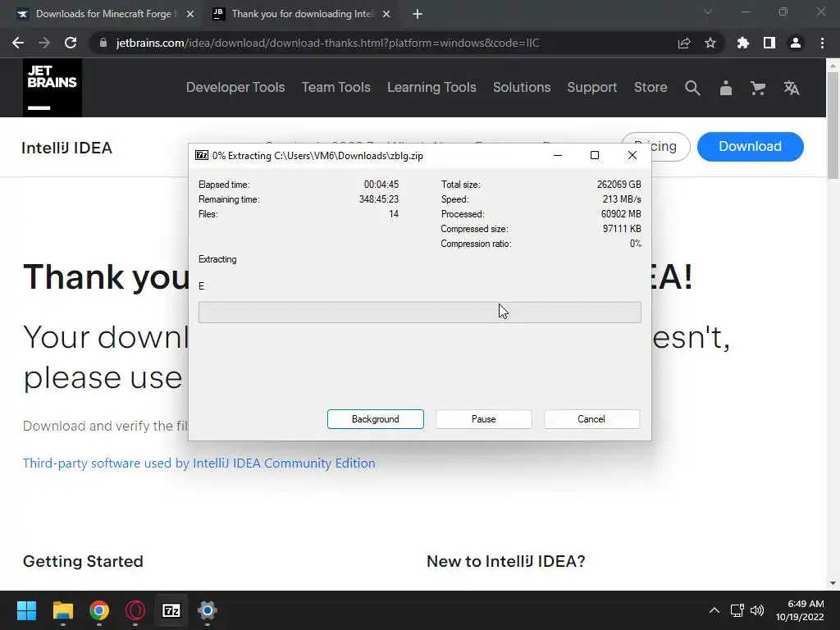This screenshot has height=630, width=840.
Task: Click the share page icon in the address bar
Action: coord(684,43)
